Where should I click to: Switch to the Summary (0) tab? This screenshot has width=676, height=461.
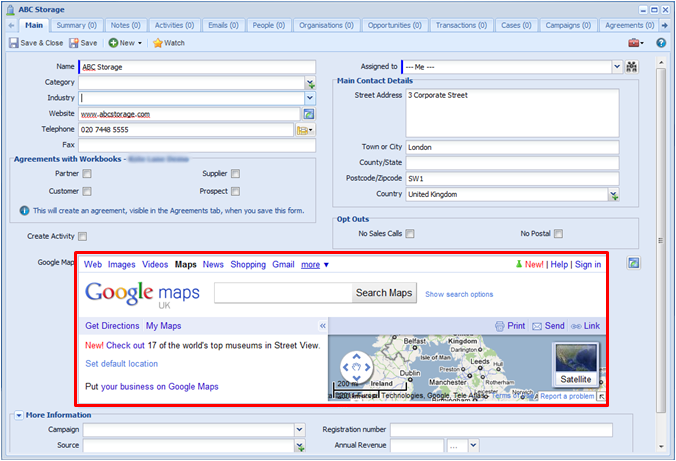[x=77, y=25]
